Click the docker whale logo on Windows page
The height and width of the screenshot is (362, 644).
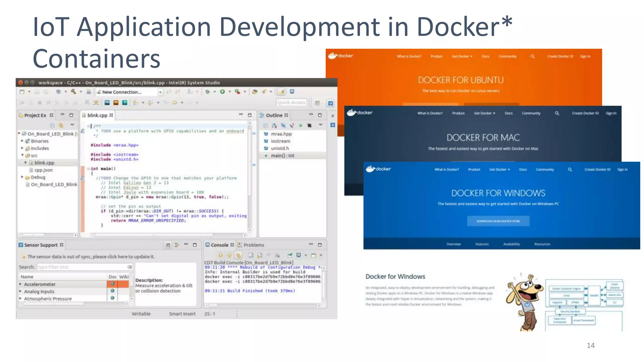(378, 169)
